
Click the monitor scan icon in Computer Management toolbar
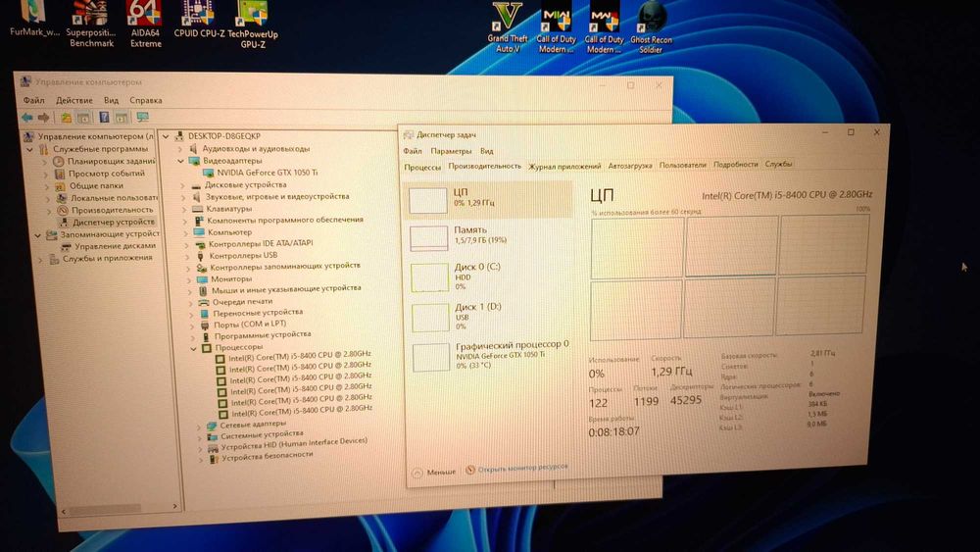pos(142,117)
